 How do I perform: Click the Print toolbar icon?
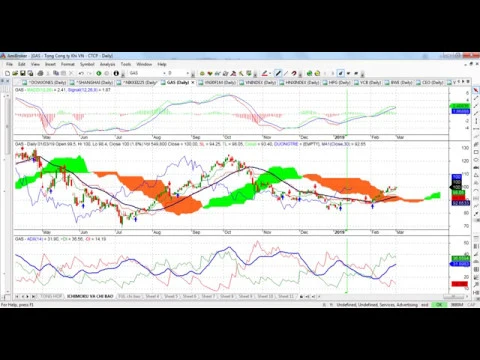(40, 73)
